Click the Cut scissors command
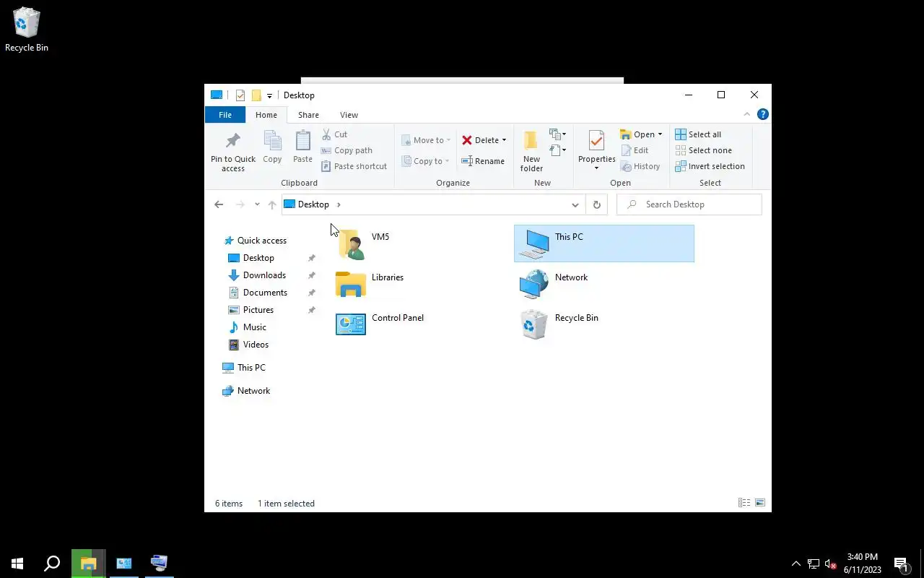Viewport: 924px width, 578px height. click(x=334, y=134)
